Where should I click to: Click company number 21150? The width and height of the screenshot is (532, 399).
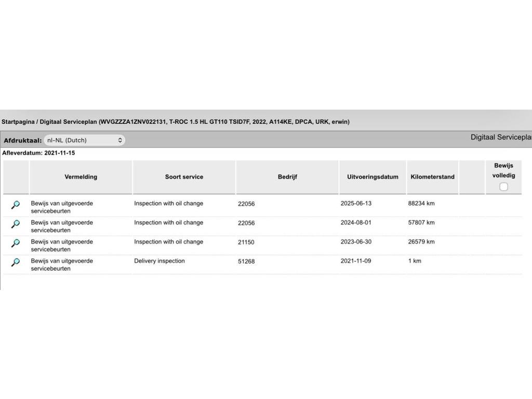[246, 242]
